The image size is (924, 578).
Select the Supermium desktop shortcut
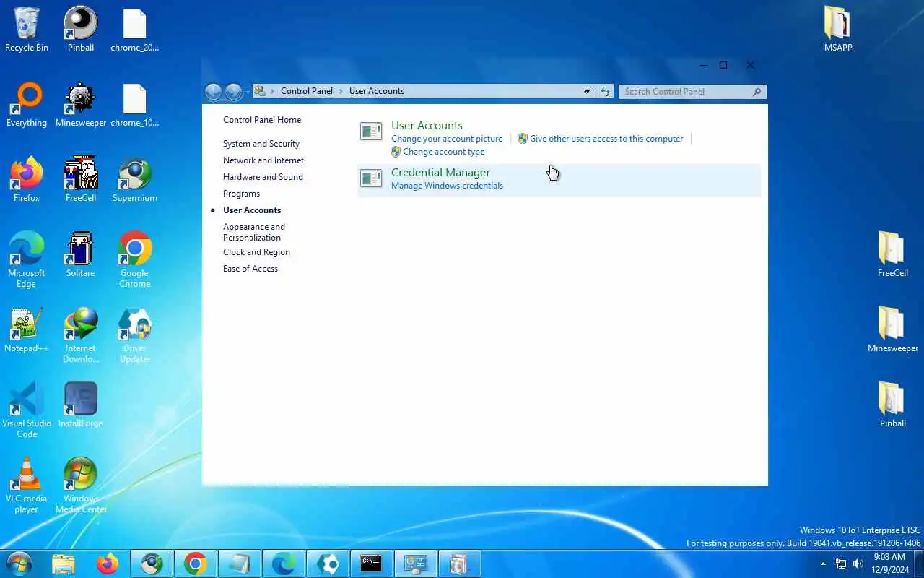click(135, 180)
